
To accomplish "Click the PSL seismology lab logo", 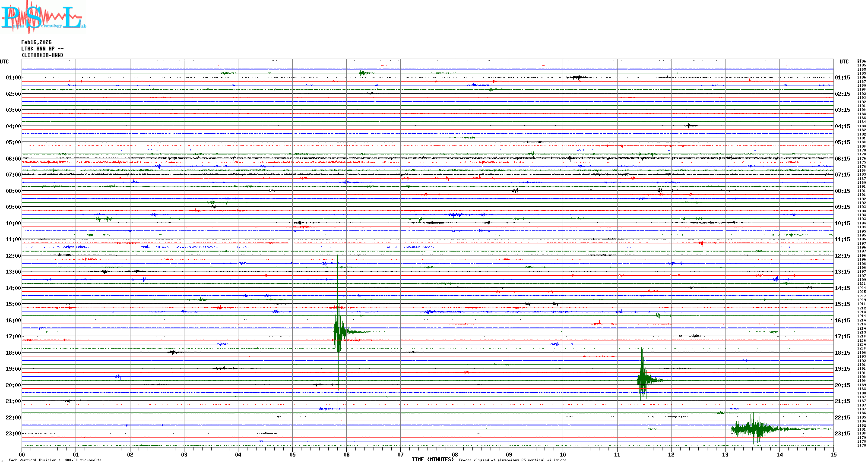I will tap(43, 17).
